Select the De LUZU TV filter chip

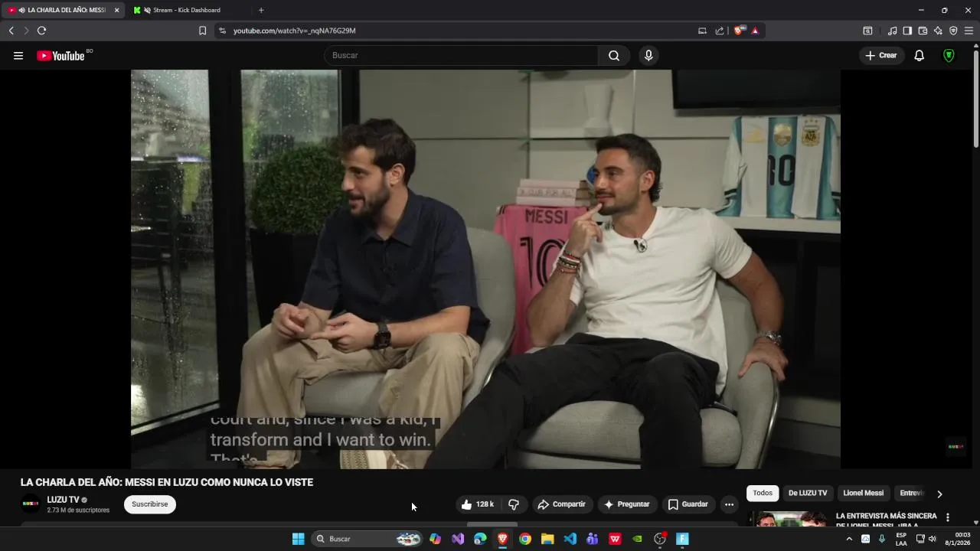pyautogui.click(x=808, y=494)
